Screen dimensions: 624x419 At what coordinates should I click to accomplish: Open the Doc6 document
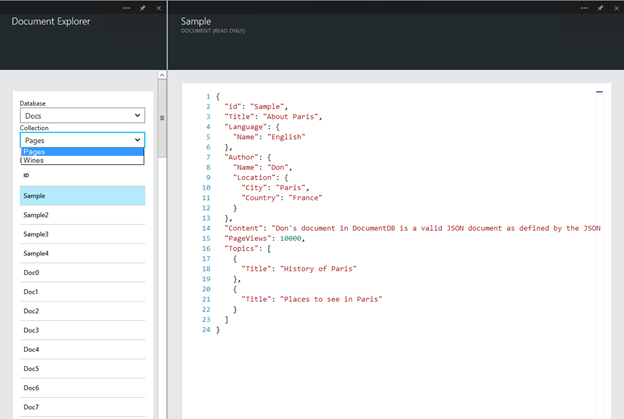point(82,388)
